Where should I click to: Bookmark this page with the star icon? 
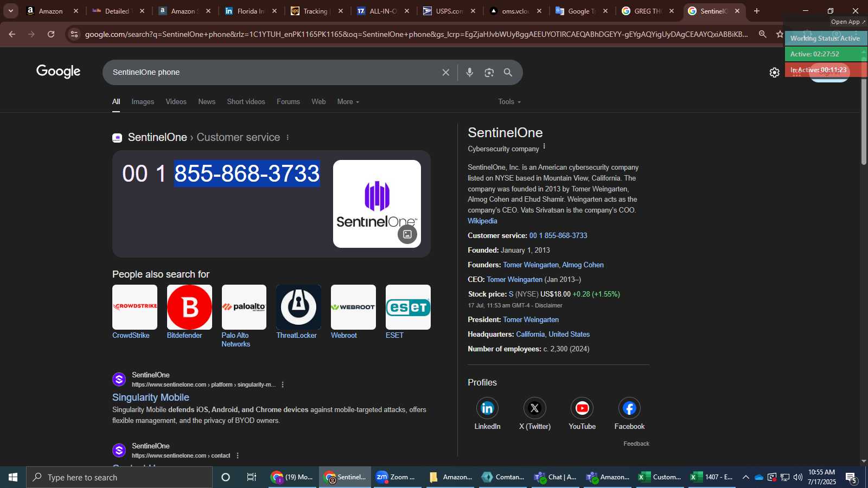pos(780,34)
